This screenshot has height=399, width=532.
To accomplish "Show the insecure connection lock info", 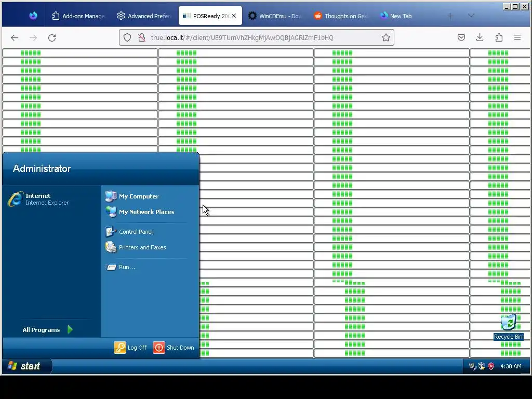I will pos(142,37).
